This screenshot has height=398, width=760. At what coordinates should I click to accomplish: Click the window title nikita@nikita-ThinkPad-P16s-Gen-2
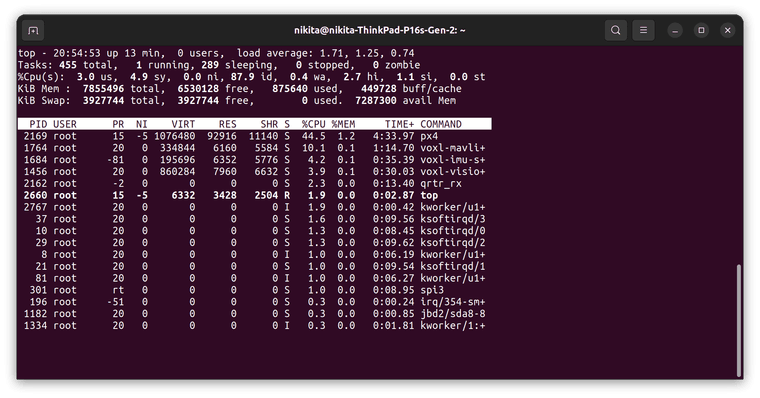coord(380,30)
